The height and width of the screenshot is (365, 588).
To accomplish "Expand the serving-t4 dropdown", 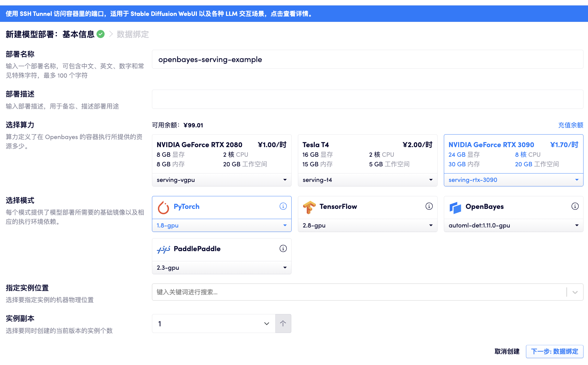I will [x=367, y=180].
